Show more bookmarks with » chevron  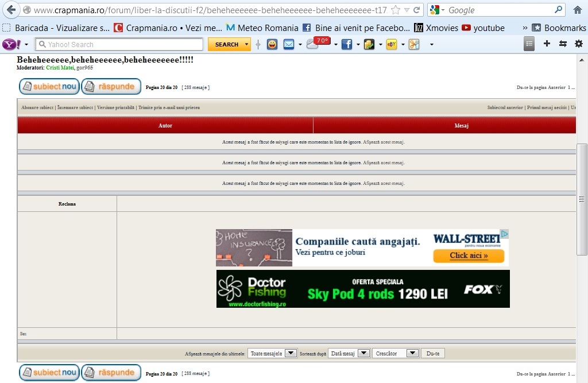click(x=525, y=28)
